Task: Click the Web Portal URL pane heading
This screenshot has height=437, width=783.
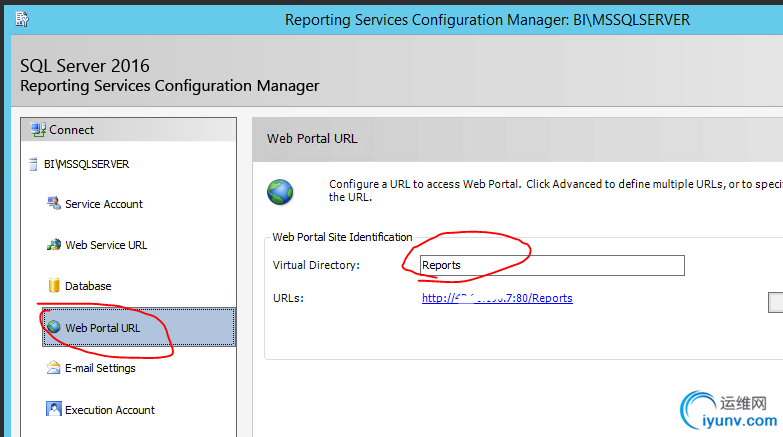Action: (x=312, y=138)
